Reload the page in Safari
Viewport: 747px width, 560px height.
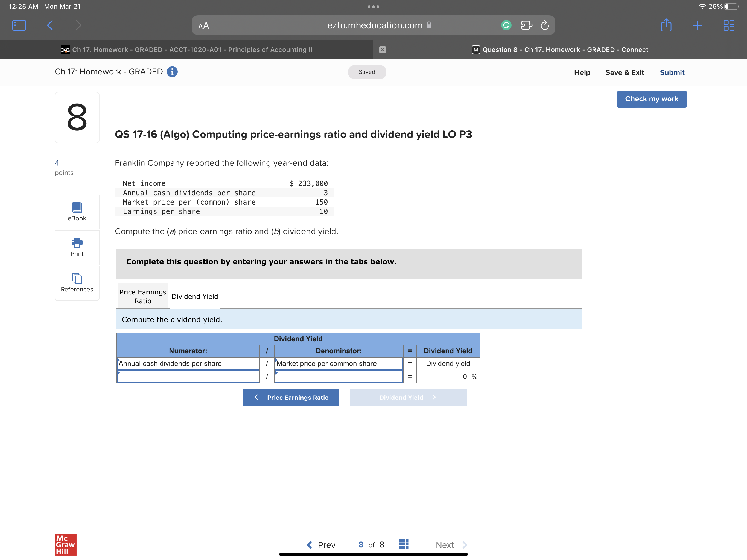(x=544, y=25)
